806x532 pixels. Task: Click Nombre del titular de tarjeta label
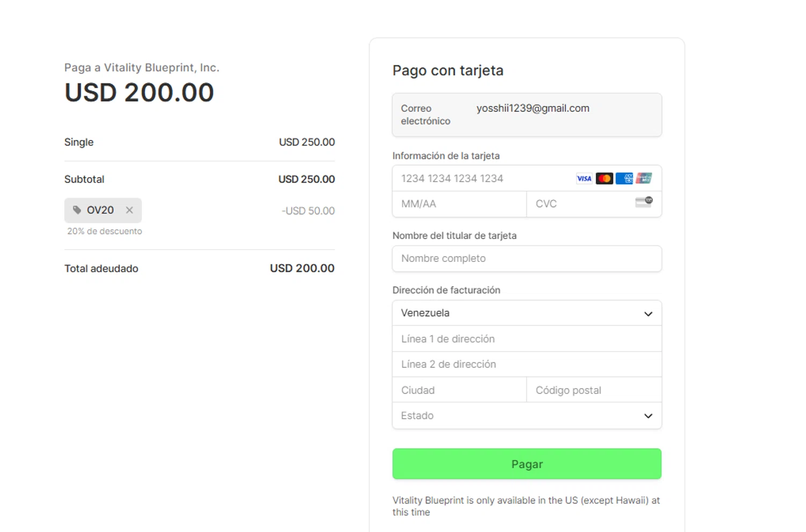(454, 236)
